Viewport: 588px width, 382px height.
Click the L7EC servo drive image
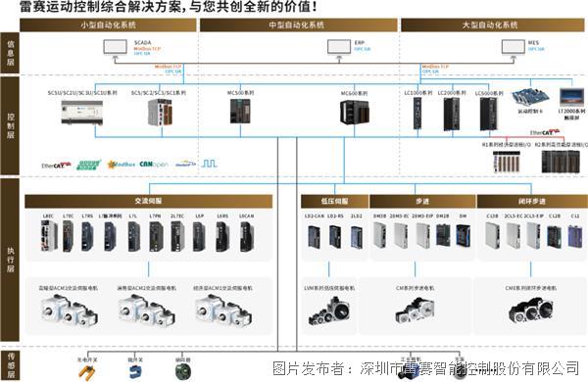(x=68, y=236)
